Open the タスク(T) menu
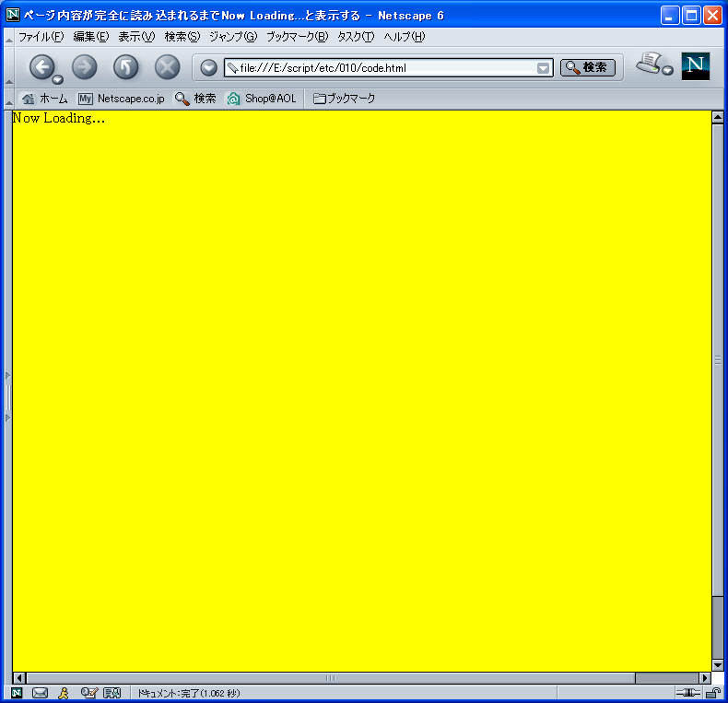This screenshot has width=728, height=703. [x=356, y=37]
